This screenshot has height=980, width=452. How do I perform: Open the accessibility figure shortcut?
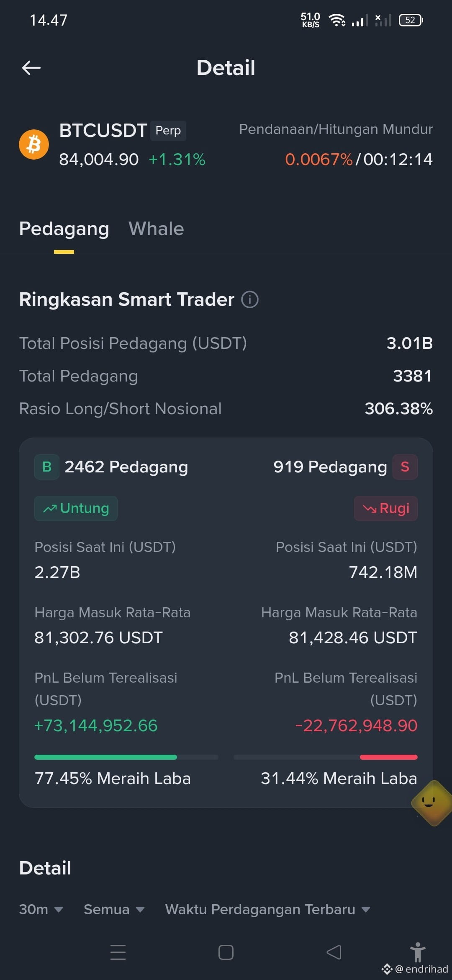[x=418, y=952]
